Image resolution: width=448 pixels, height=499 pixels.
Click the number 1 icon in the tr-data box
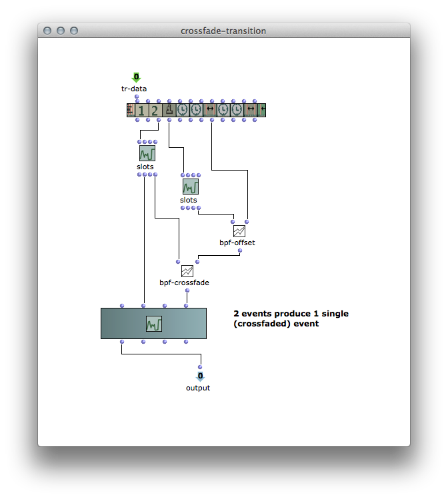(x=142, y=110)
